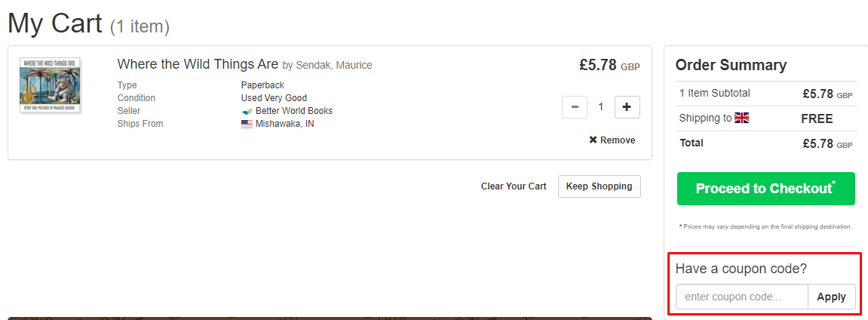Focus the enter coupon code field
868x320 pixels.
pyautogui.click(x=741, y=297)
